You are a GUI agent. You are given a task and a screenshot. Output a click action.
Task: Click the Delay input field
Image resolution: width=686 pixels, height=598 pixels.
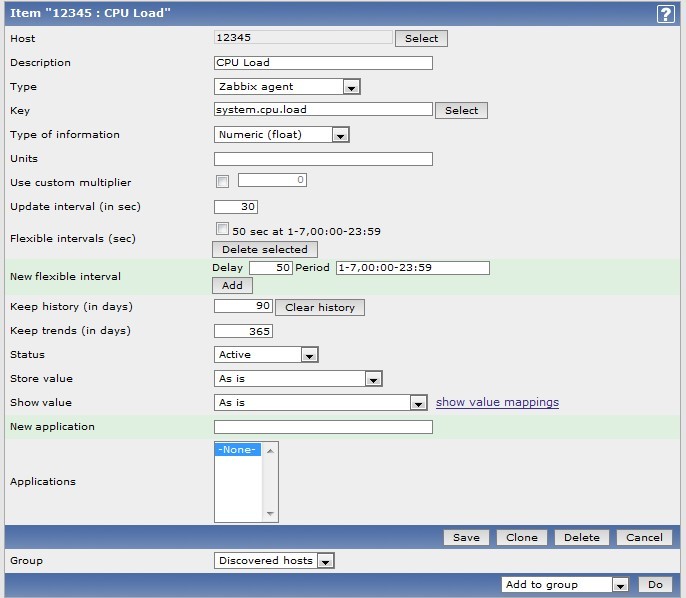tap(271, 268)
